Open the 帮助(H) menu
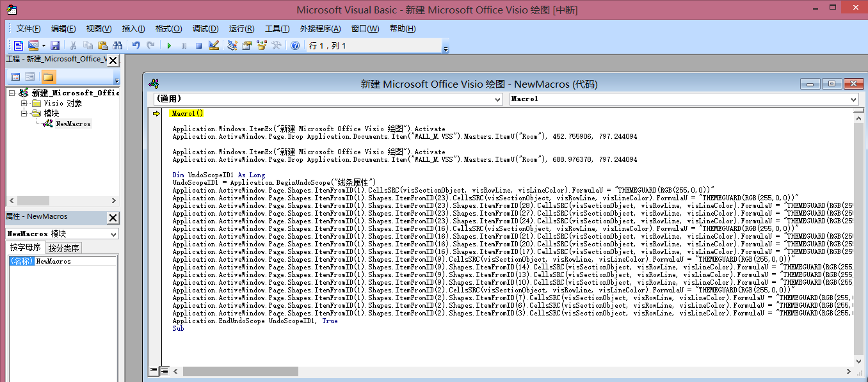The width and height of the screenshot is (868, 382). (402, 29)
